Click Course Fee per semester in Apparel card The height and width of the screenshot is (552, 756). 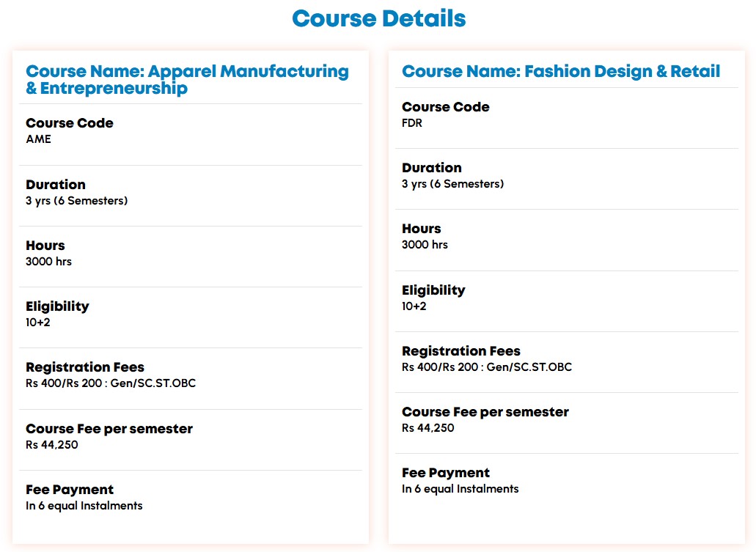(109, 429)
